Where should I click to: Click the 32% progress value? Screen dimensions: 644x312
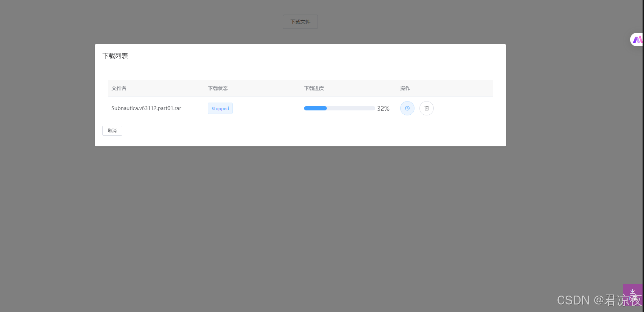click(x=383, y=109)
